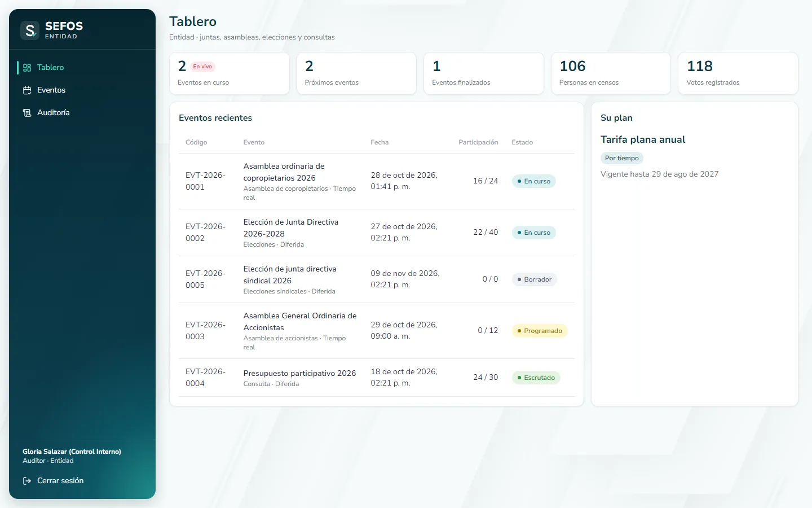Viewport: 812px width, 508px height.
Task: Click user Gloria Salazar (Control Interno)
Action: coord(72,452)
